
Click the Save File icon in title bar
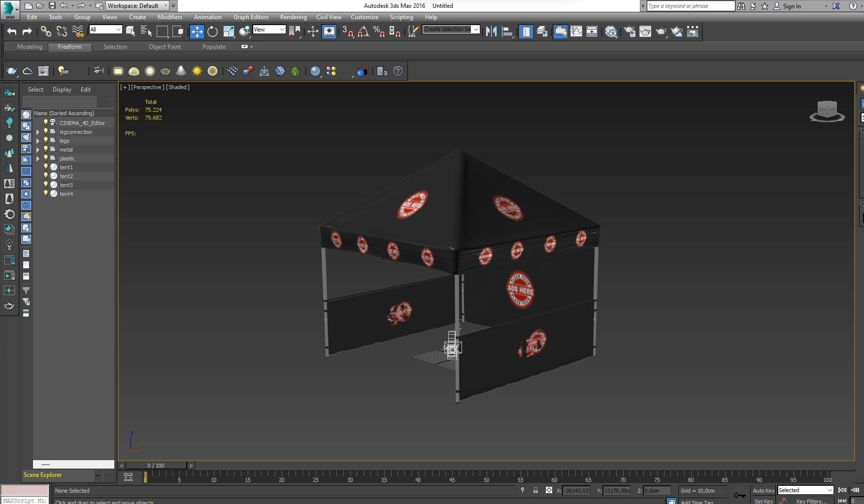coord(52,6)
